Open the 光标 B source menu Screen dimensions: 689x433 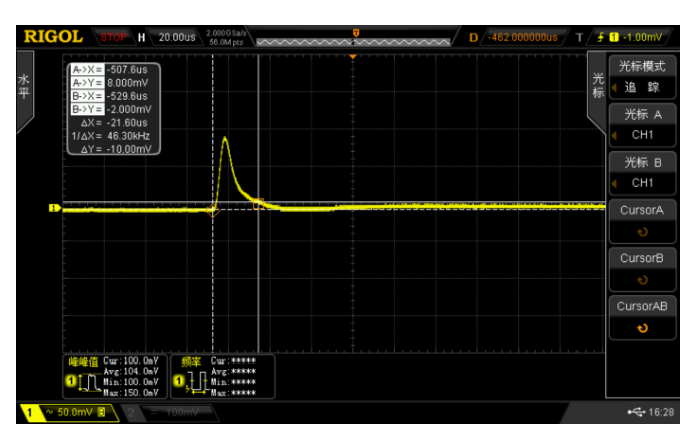[x=642, y=163]
